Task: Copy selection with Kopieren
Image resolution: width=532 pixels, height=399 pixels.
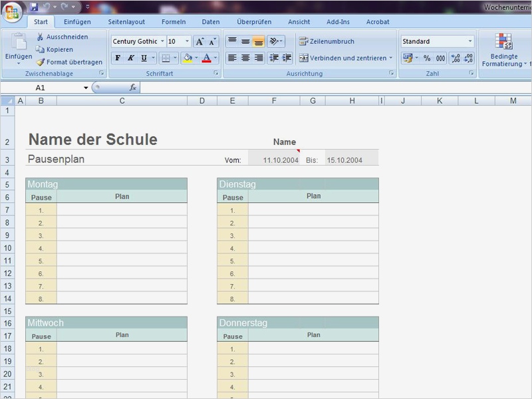Action: click(x=55, y=49)
